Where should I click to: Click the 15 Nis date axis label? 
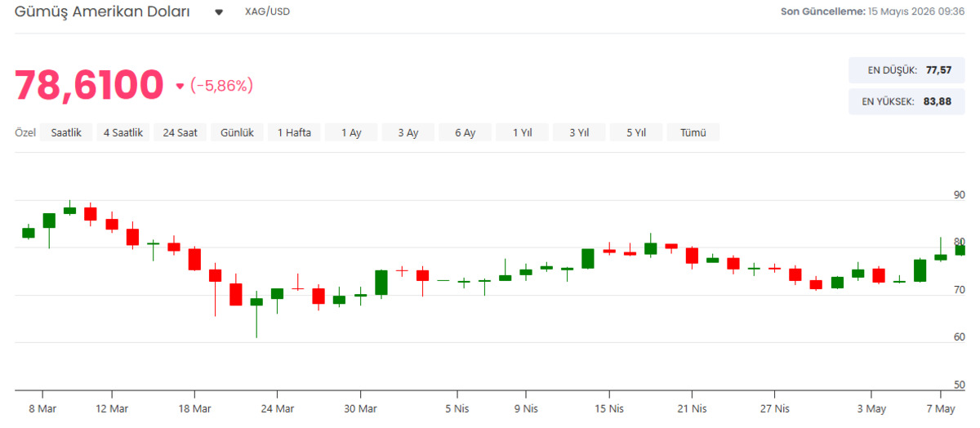click(609, 408)
